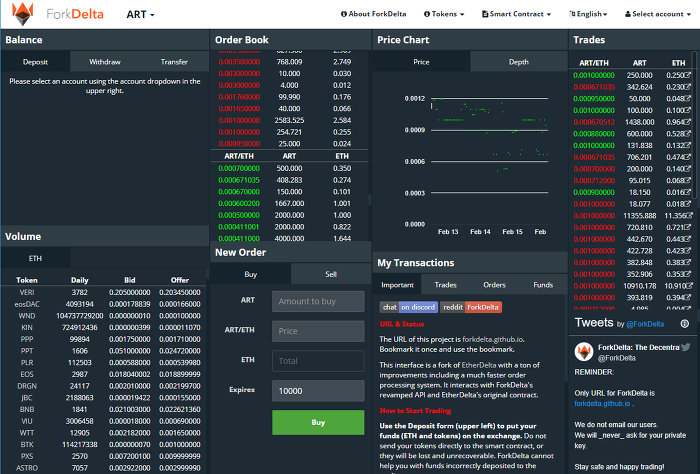Open external link icon on 342.624 ART trade
The image size is (700, 474).
pos(688,87)
